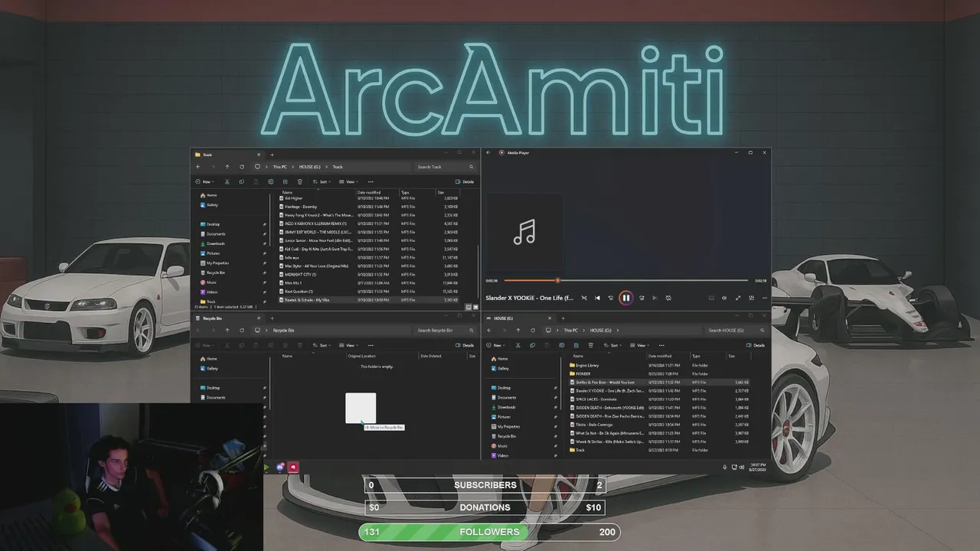Screen dimensions: 980x551
Task: Toggle Details pane in Track window
Action: coord(465,181)
